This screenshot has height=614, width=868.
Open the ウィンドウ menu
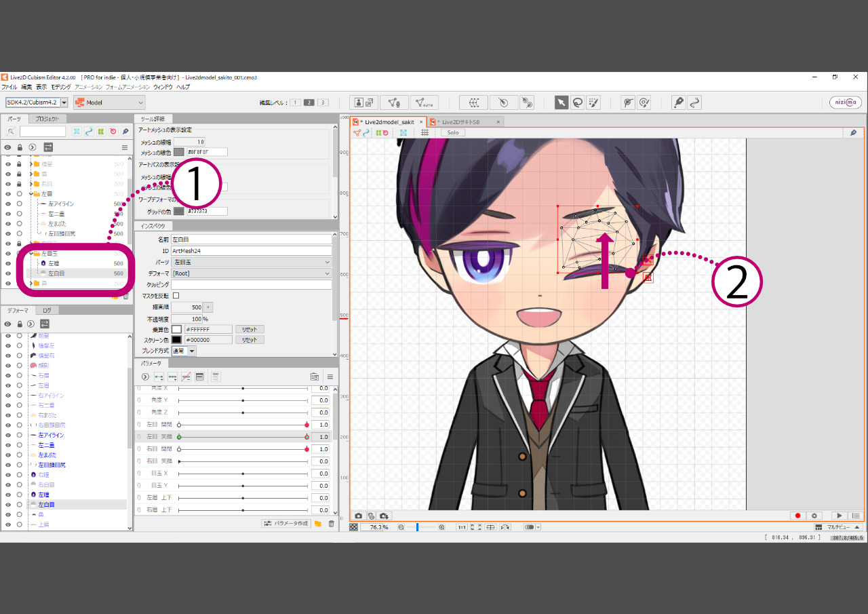[163, 87]
